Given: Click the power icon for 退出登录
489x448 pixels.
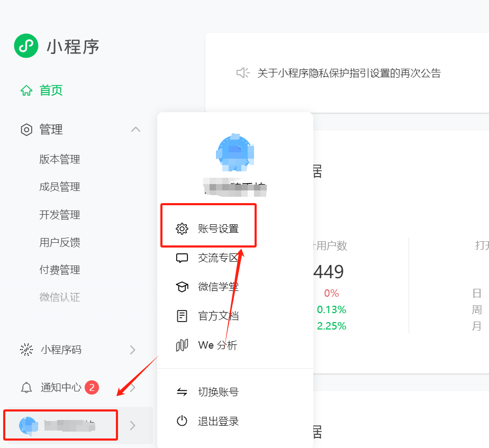Looking at the screenshot, I should tap(182, 421).
